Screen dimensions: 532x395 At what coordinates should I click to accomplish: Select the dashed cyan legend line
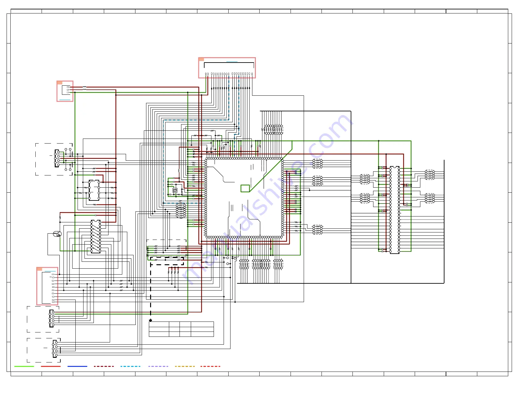tap(130, 366)
